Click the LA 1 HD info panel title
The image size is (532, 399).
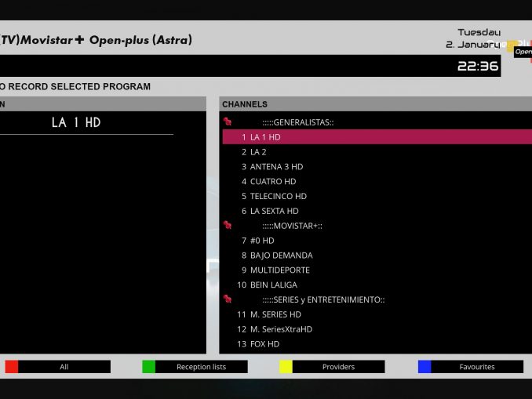(x=76, y=122)
